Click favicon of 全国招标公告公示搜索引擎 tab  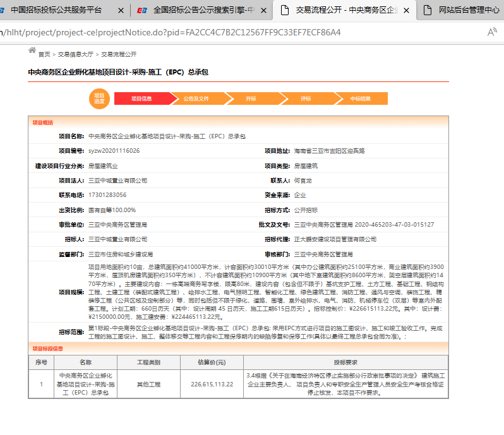tap(143, 10)
